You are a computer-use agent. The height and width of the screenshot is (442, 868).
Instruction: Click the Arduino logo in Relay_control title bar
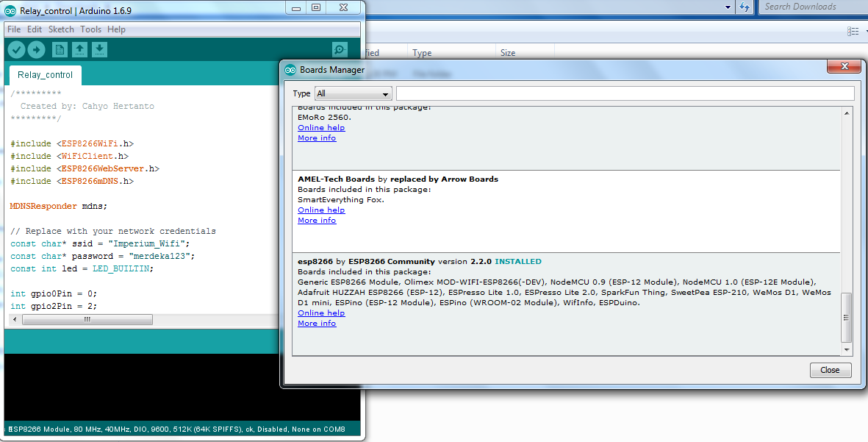tap(10, 10)
